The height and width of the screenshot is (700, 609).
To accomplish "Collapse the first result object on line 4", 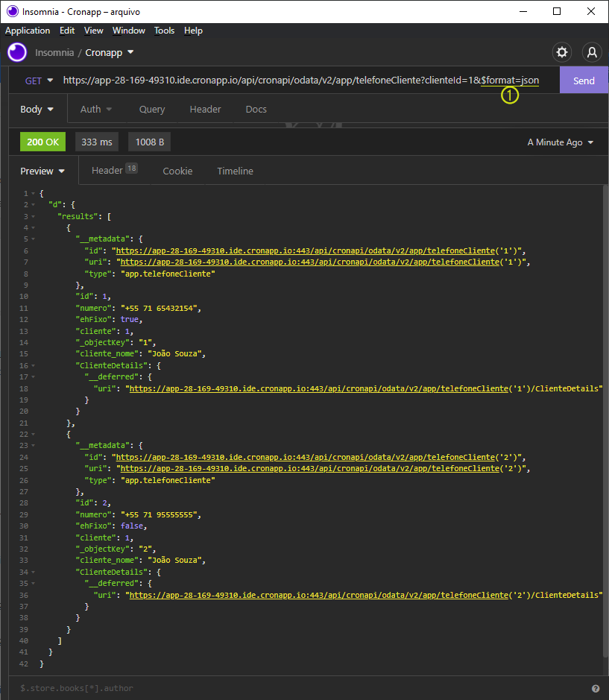I will click(x=33, y=228).
